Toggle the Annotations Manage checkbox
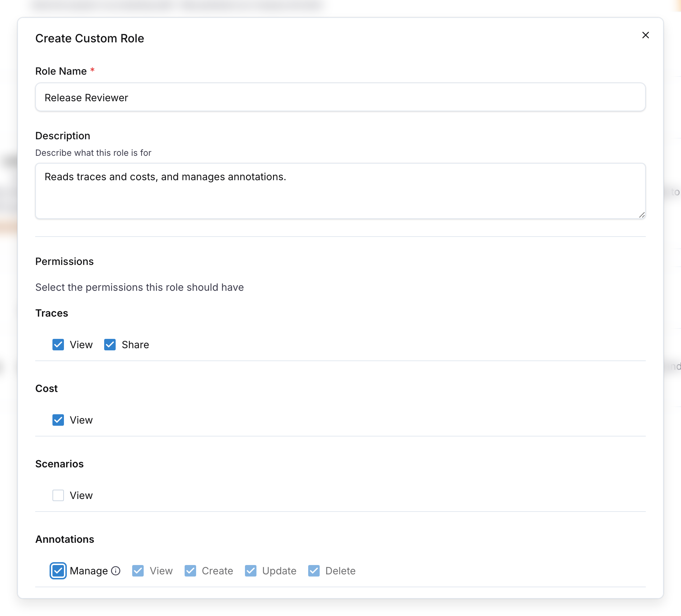The width and height of the screenshot is (681, 616). (58, 571)
